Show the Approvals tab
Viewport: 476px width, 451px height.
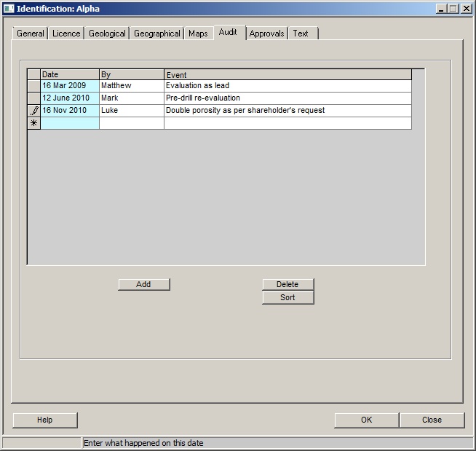point(266,34)
